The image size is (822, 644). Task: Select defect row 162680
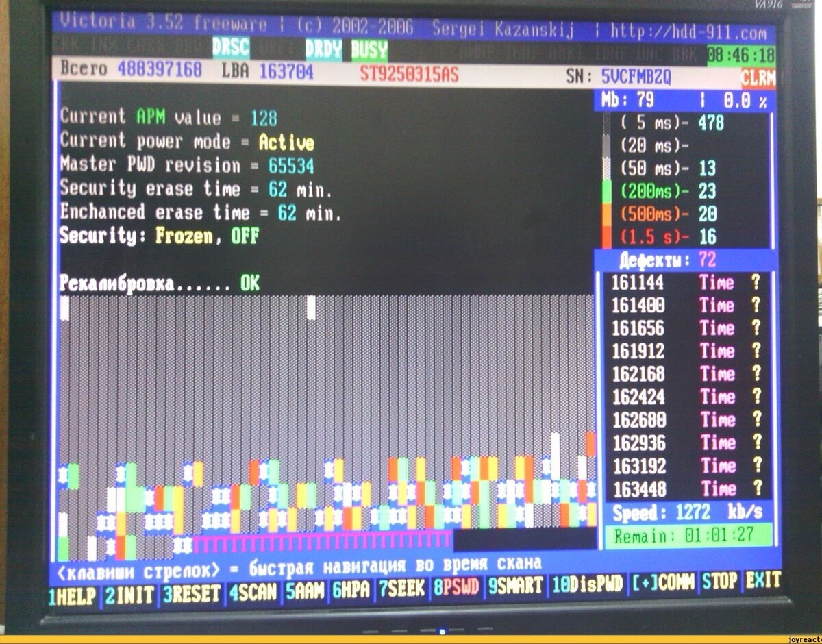click(x=686, y=420)
